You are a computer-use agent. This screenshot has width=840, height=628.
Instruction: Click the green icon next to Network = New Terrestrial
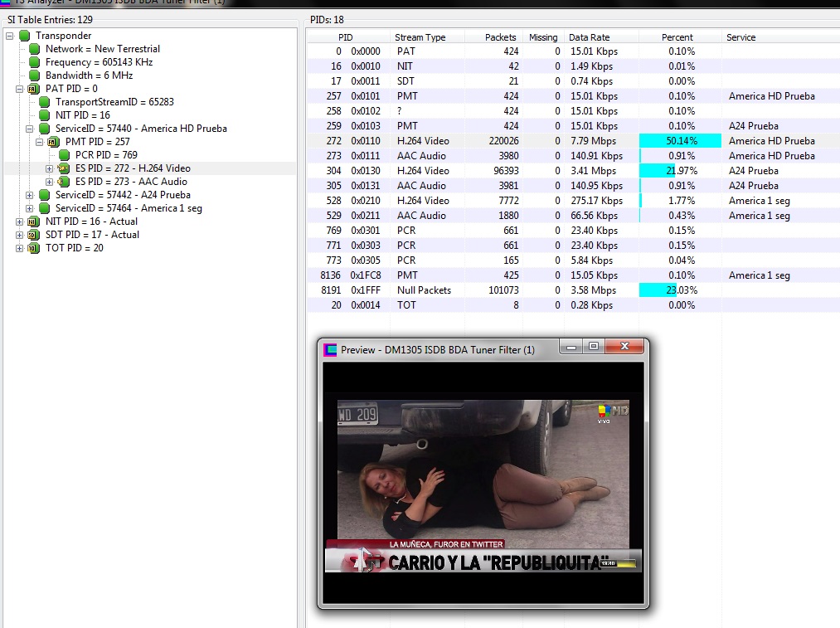35,49
